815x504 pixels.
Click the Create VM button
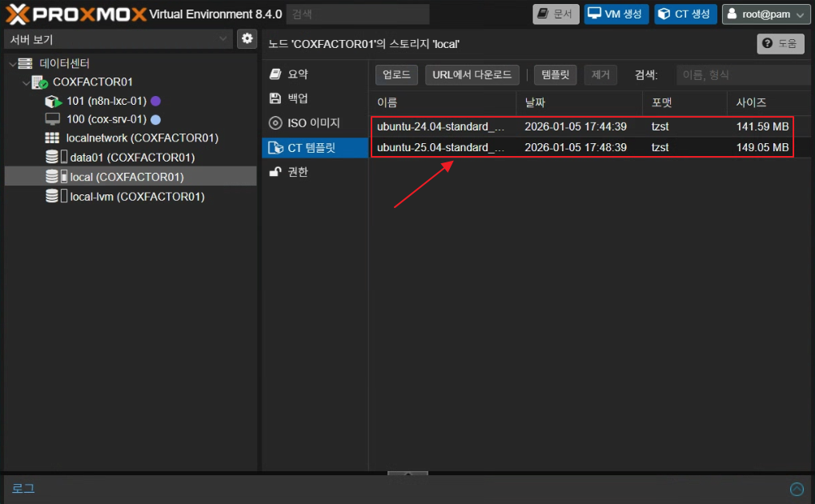click(616, 14)
